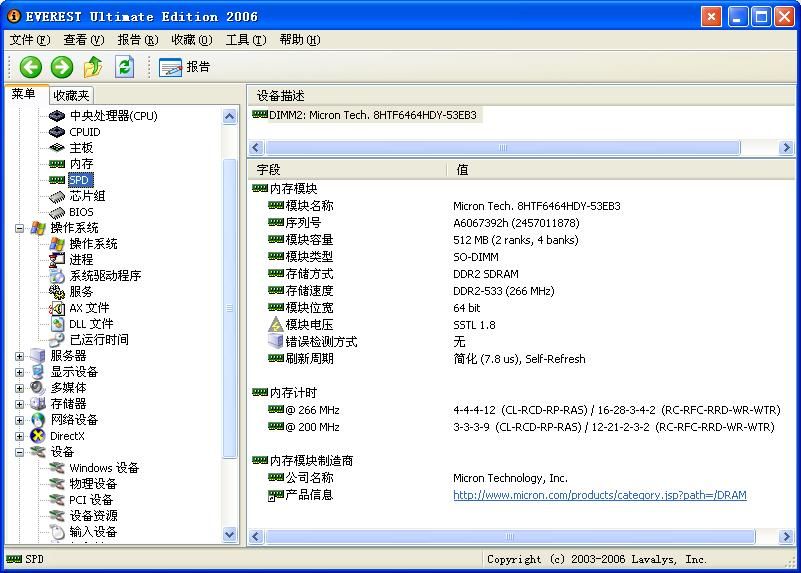Open the 芯片组 chipset tree item
The image size is (801, 573).
pyautogui.click(x=87, y=196)
